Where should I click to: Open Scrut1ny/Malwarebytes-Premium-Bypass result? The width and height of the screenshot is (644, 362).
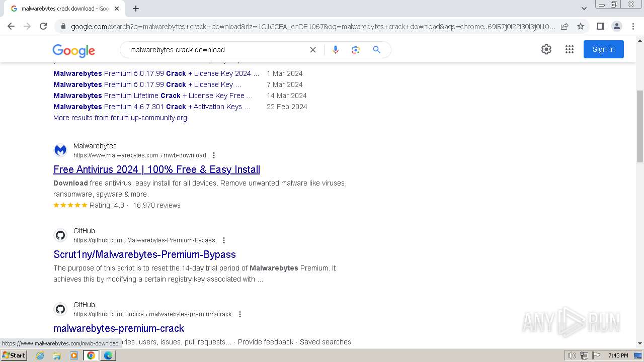point(144,254)
